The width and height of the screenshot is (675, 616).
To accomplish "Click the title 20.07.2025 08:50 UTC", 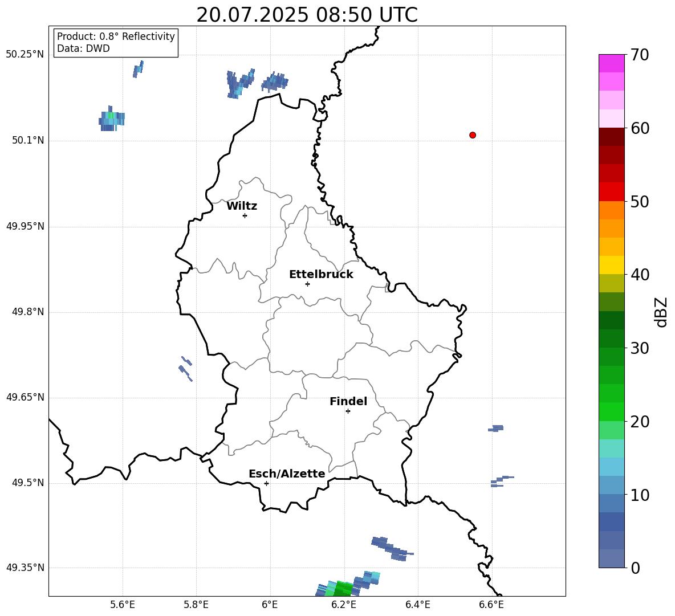I will coord(307,15).
